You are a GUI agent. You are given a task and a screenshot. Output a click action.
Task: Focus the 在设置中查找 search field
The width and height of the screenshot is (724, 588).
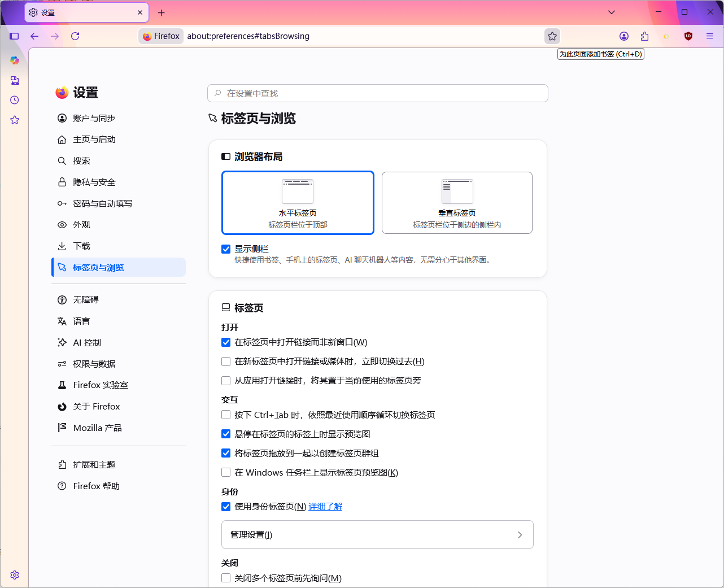[378, 93]
